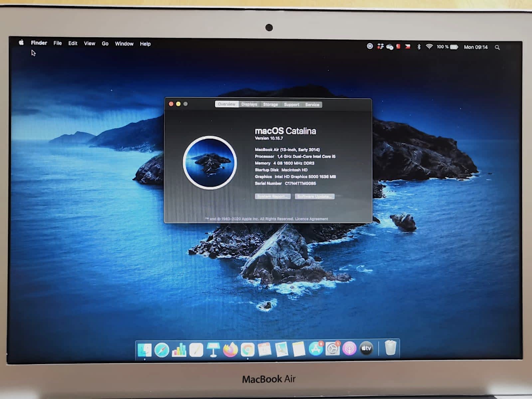Open the Notes app in the Dock
Viewport: 532px width, 399px height.
299,349
